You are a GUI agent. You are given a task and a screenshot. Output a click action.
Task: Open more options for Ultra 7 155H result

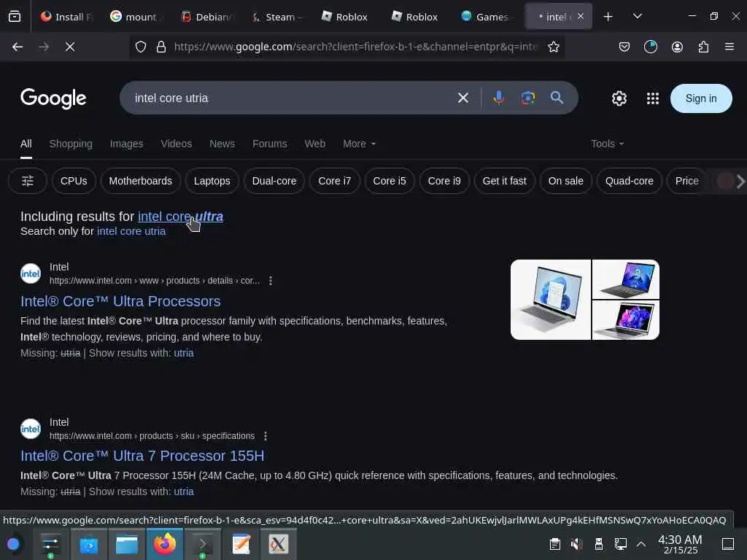[x=266, y=436]
